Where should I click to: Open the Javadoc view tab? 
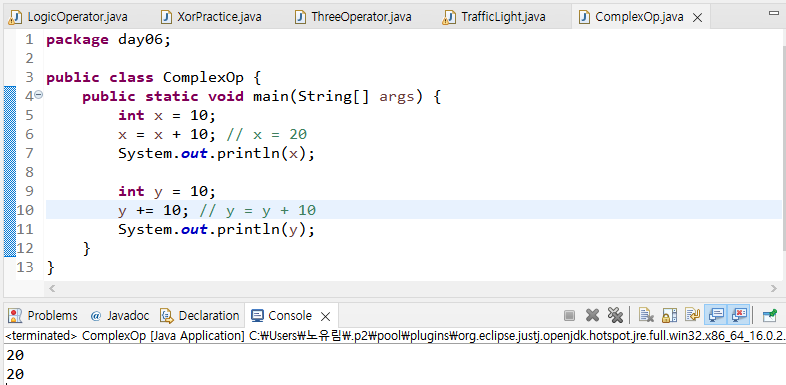[x=120, y=316]
